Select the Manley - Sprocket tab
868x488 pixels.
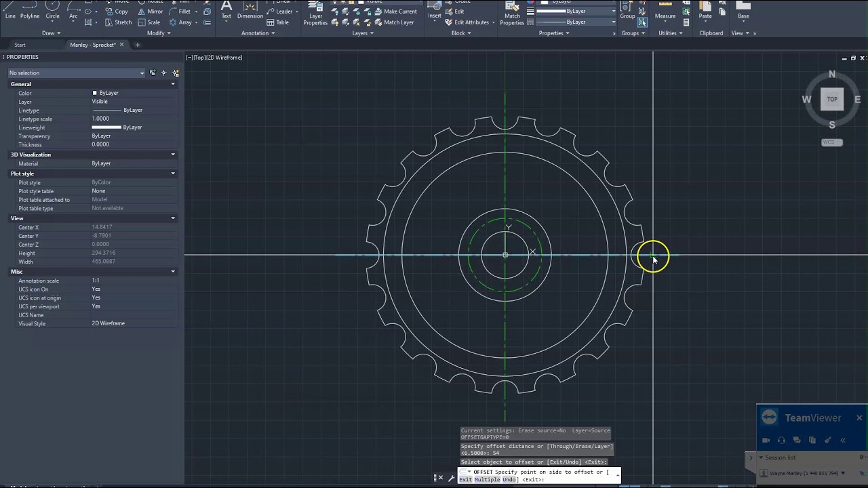pos(93,45)
